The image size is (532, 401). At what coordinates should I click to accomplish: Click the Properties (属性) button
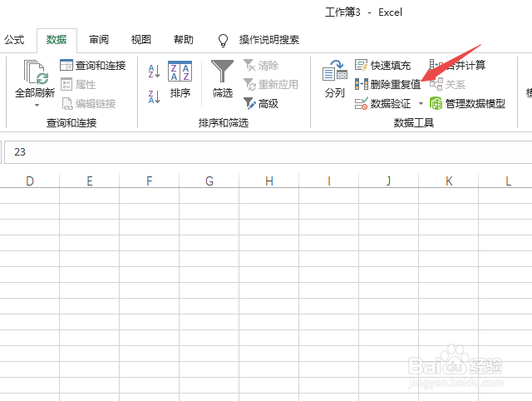pyautogui.click(x=78, y=85)
